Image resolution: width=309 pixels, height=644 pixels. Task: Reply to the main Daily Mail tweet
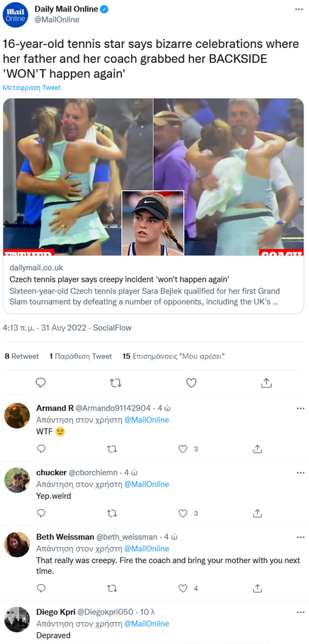pos(41,383)
